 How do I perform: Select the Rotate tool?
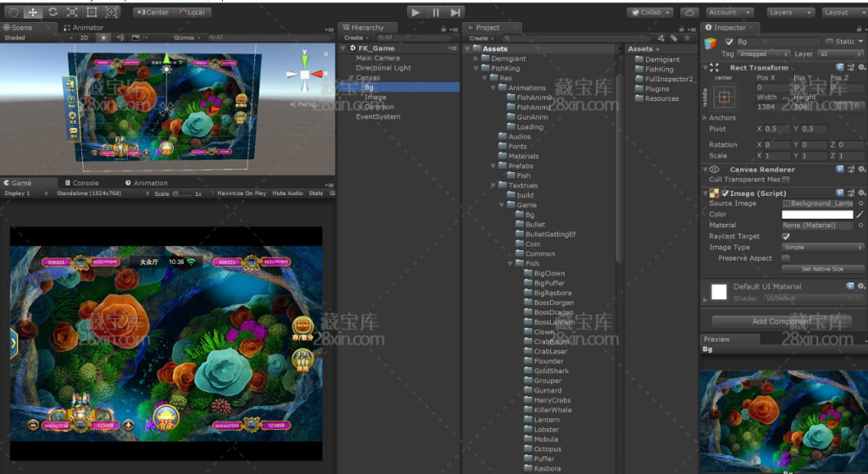coord(53,13)
